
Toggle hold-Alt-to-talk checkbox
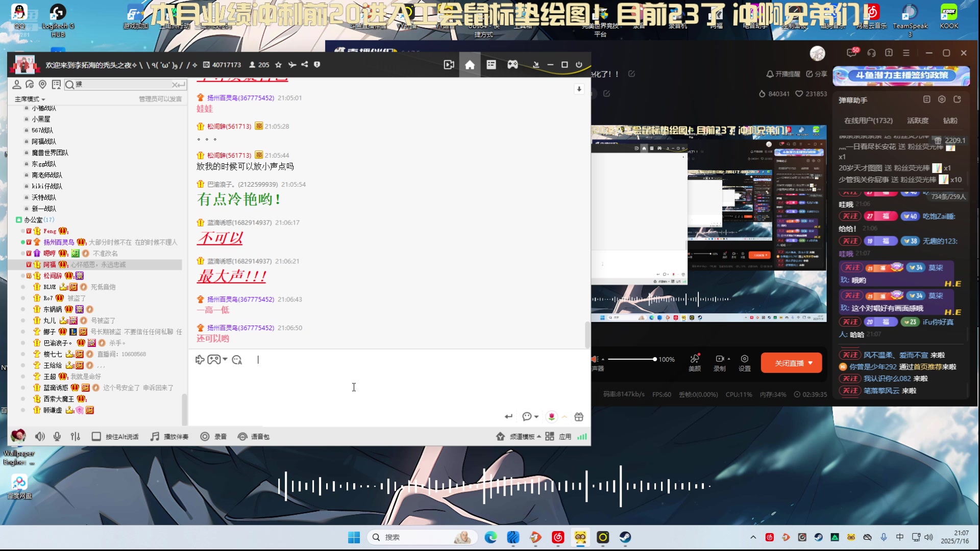point(96,437)
